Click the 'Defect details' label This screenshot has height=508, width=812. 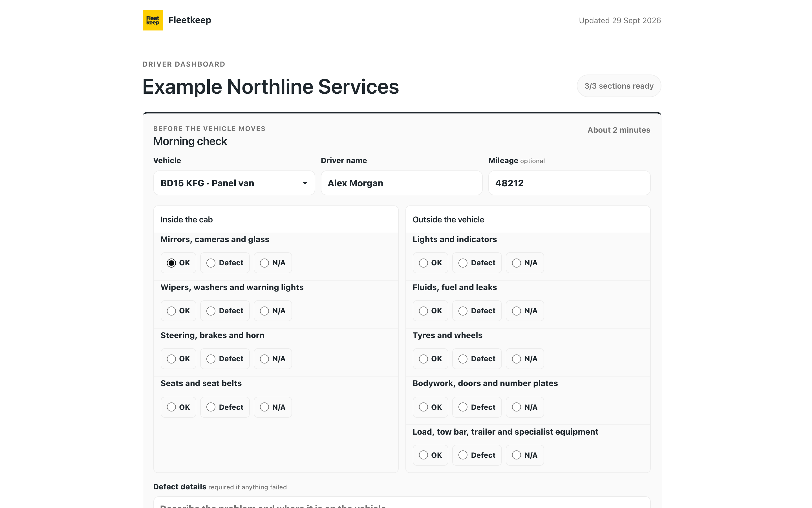pyautogui.click(x=180, y=487)
